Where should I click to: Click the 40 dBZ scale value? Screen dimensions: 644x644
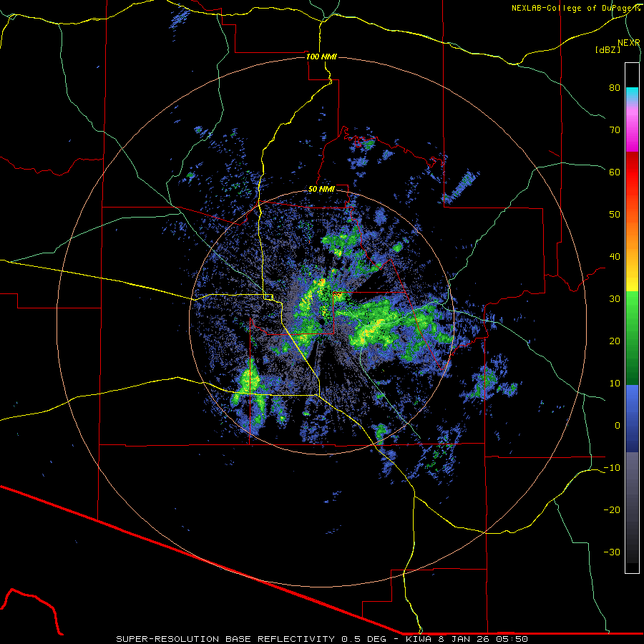tap(615, 257)
